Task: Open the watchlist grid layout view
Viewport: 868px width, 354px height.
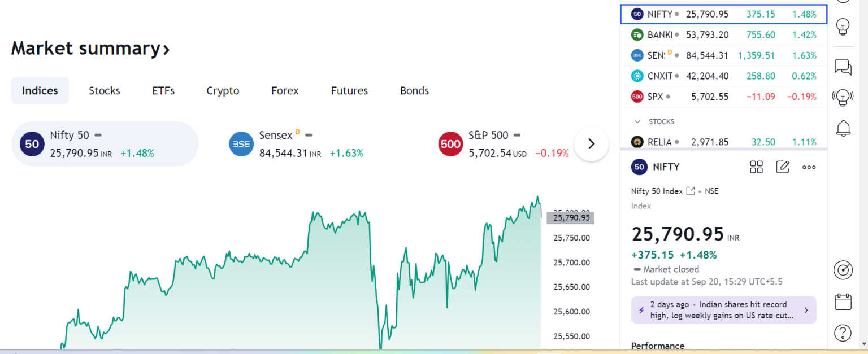Action: click(x=756, y=167)
